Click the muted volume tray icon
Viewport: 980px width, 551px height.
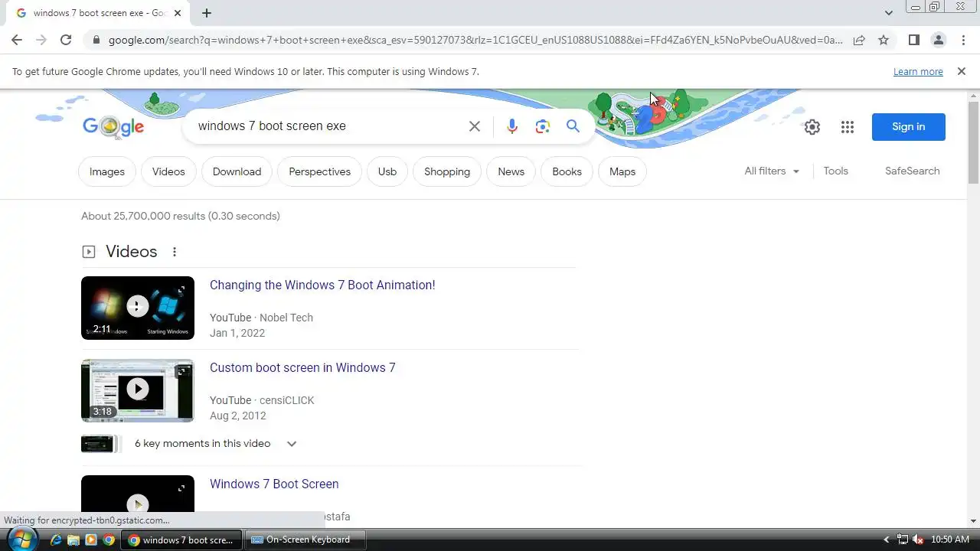click(918, 540)
